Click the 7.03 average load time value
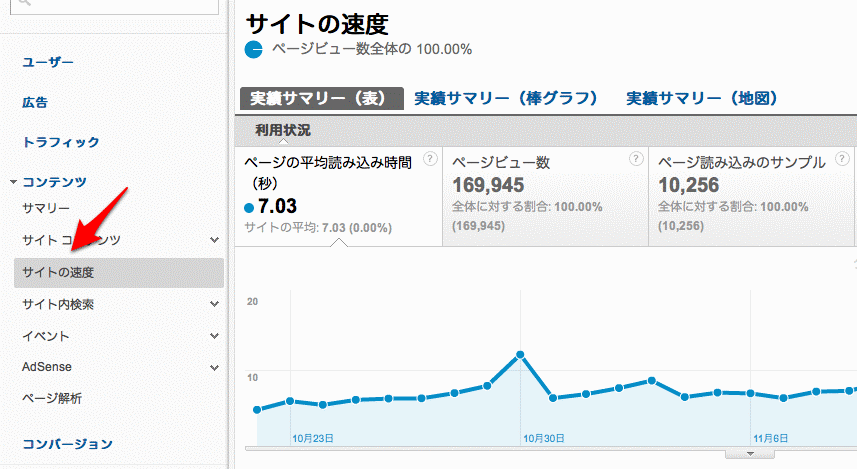Image resolution: width=857 pixels, height=469 pixels. pos(277,206)
